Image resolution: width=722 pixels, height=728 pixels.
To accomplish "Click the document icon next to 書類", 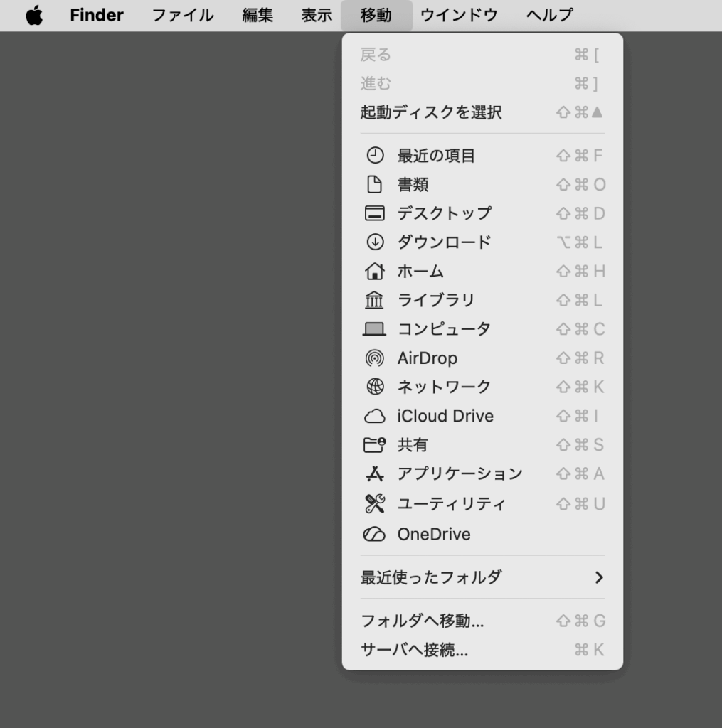I will click(x=374, y=185).
